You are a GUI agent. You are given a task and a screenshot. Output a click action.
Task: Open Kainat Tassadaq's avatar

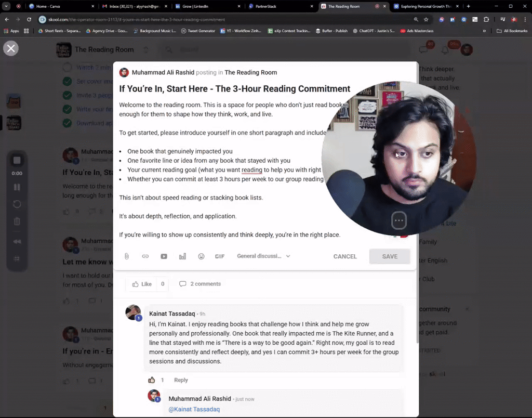coord(133,312)
